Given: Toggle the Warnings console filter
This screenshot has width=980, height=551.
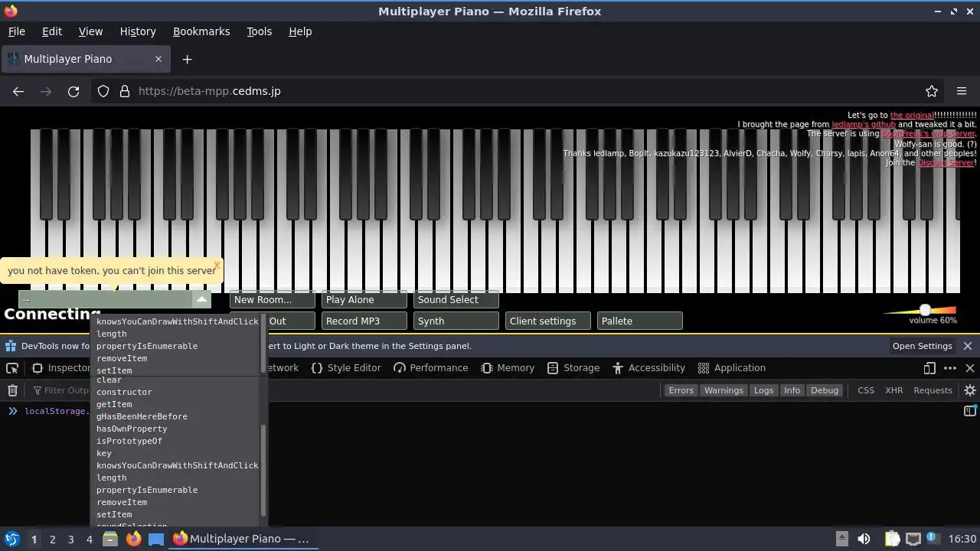Looking at the screenshot, I should click(x=724, y=390).
